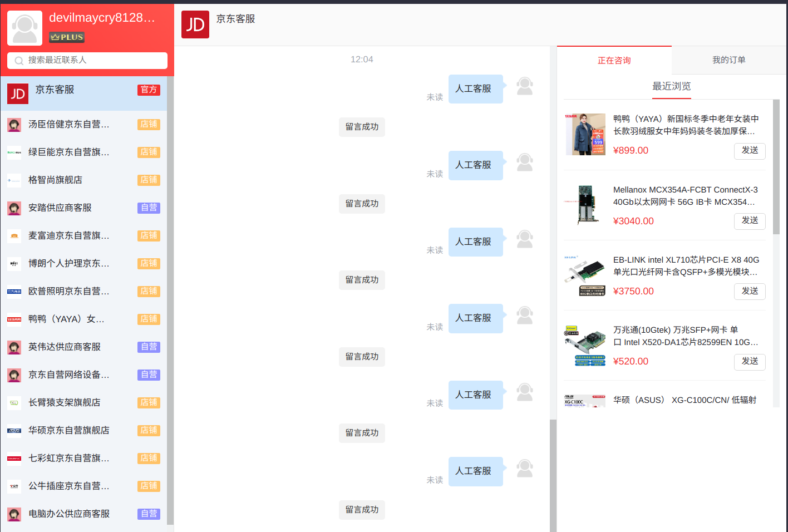Click the ¥899.00 price
The width and height of the screenshot is (788, 532).
[x=631, y=151]
